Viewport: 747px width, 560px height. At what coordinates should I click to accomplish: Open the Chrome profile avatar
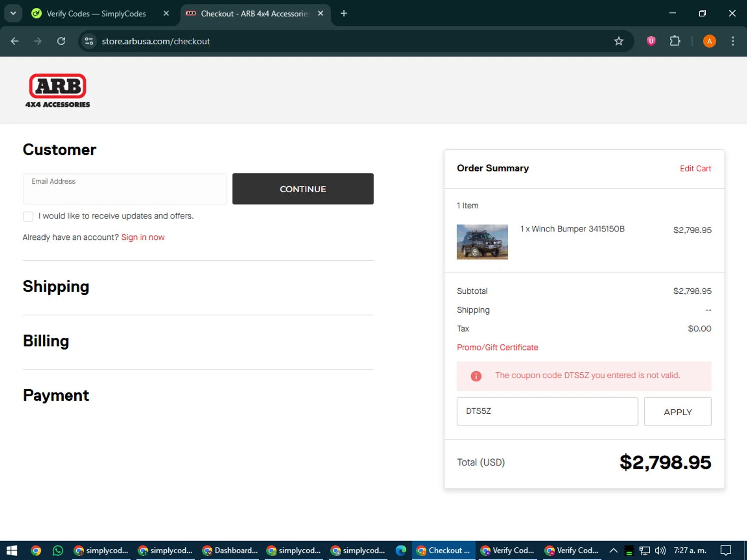709,41
